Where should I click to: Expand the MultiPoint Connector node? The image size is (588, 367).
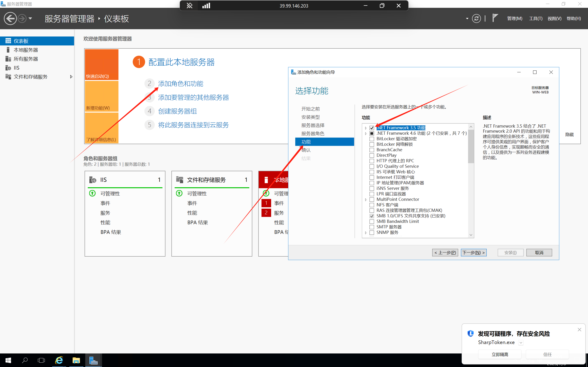coord(366,200)
